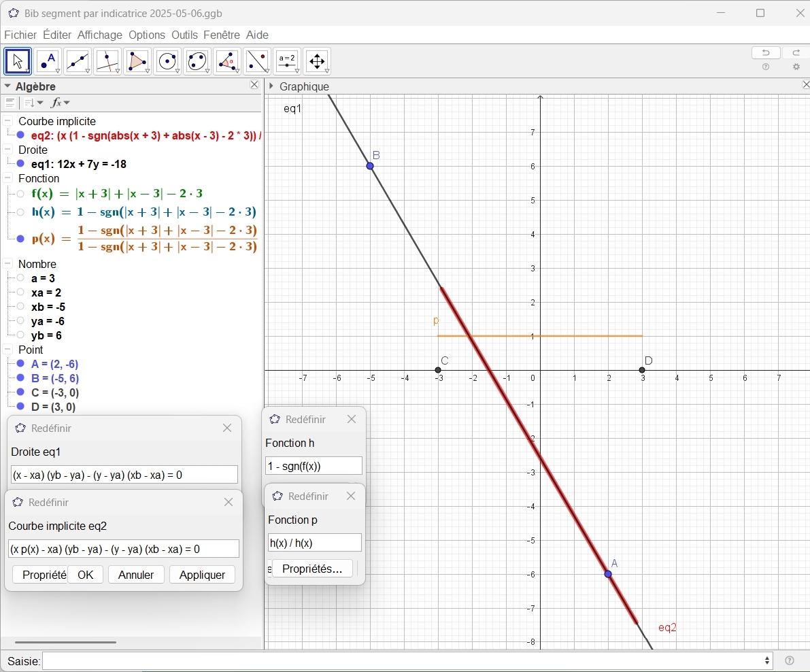Select the Point tool
The image size is (810, 672).
click(x=48, y=62)
